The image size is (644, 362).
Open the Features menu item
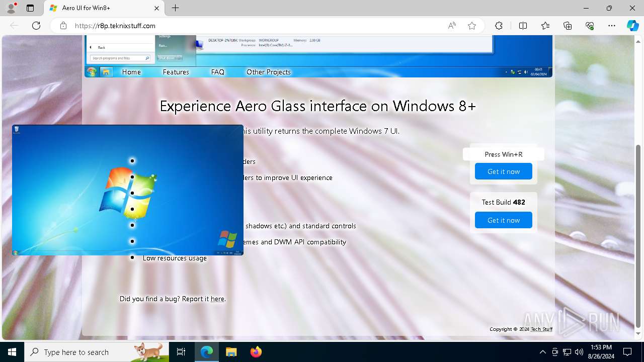176,72
